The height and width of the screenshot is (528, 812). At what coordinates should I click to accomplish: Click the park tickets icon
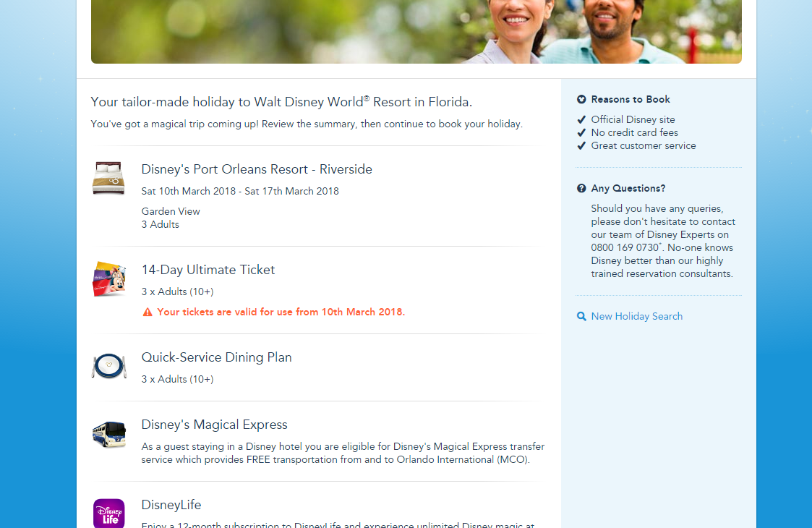pyautogui.click(x=109, y=279)
